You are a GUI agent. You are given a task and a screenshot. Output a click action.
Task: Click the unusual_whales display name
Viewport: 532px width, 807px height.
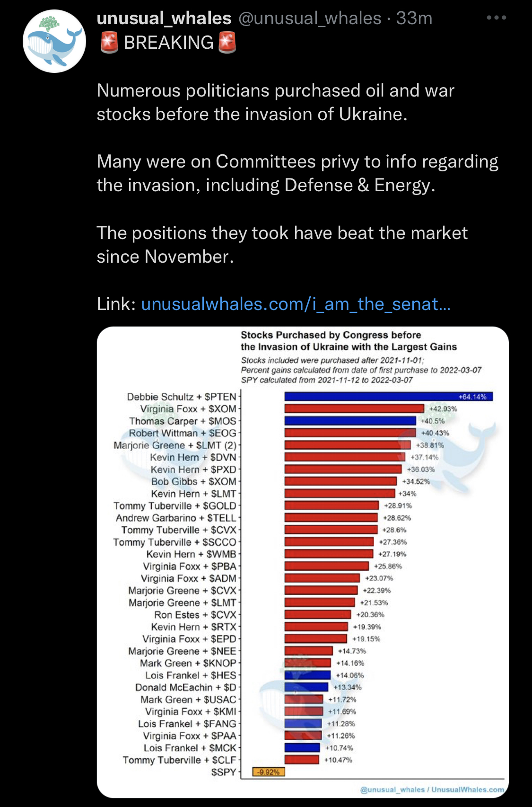[164, 18]
